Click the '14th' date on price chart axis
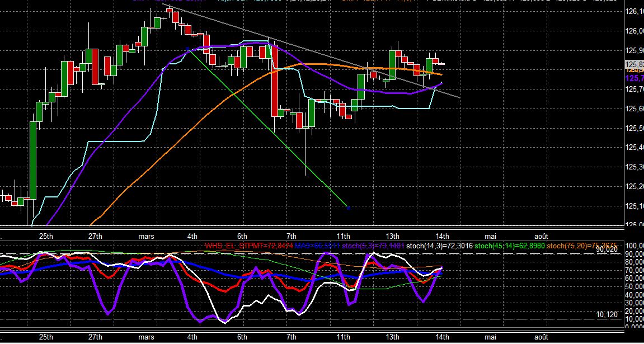Viewport: 644px width, 344px height. (442, 236)
